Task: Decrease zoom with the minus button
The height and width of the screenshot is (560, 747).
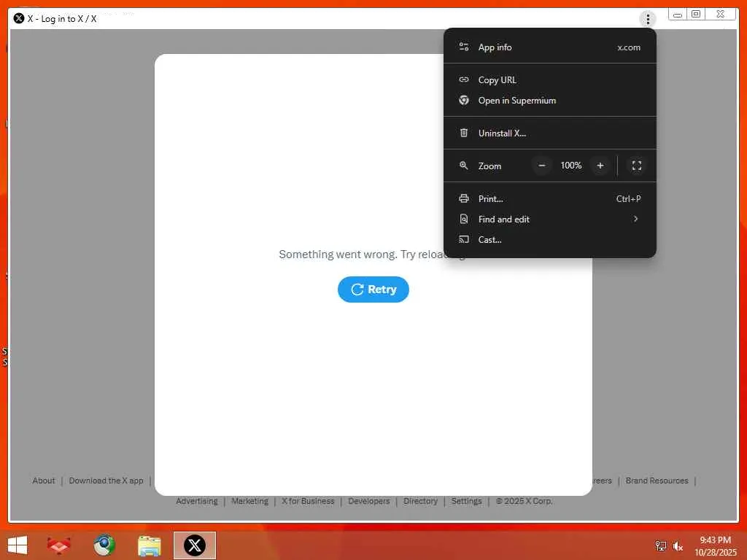Action: coord(542,166)
